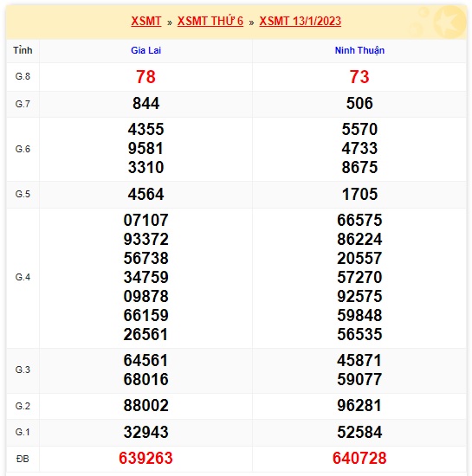This screenshot has width=472, height=476.
Task: Click the number 9581
Action: 145,149
